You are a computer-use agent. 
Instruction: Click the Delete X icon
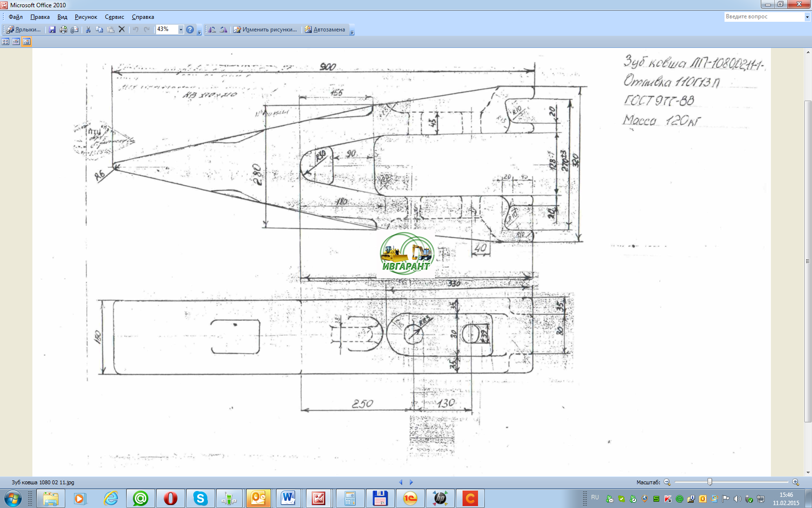(x=122, y=30)
